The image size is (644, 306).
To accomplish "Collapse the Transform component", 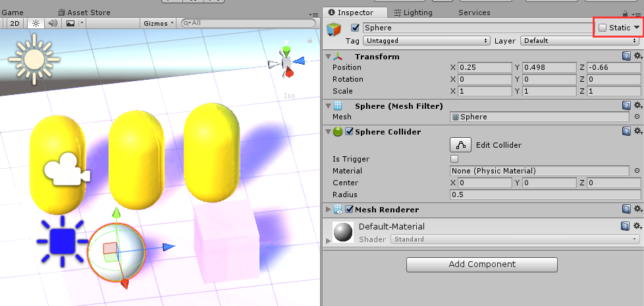I will point(328,56).
